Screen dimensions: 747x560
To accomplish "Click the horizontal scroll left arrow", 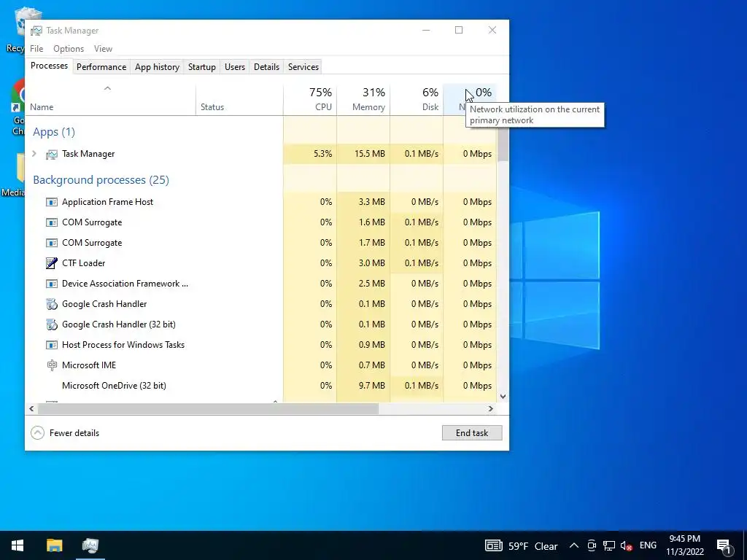I will pyautogui.click(x=31, y=408).
